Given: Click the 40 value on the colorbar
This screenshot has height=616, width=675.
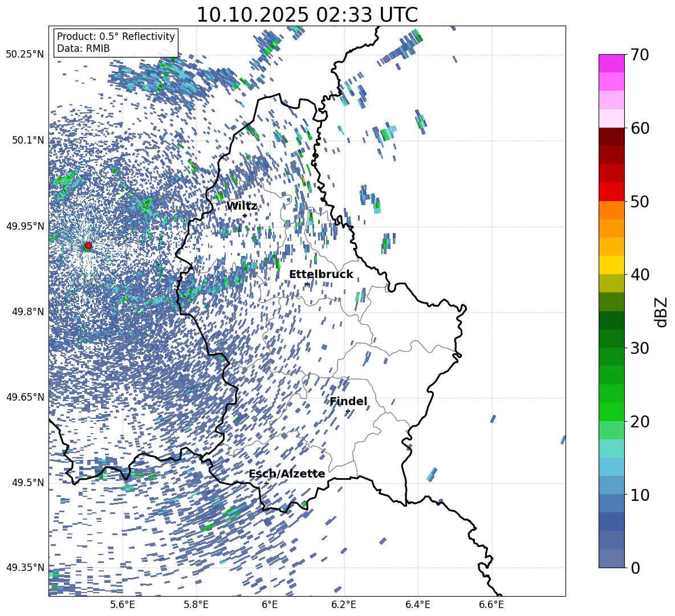Looking at the screenshot, I should 640,275.
